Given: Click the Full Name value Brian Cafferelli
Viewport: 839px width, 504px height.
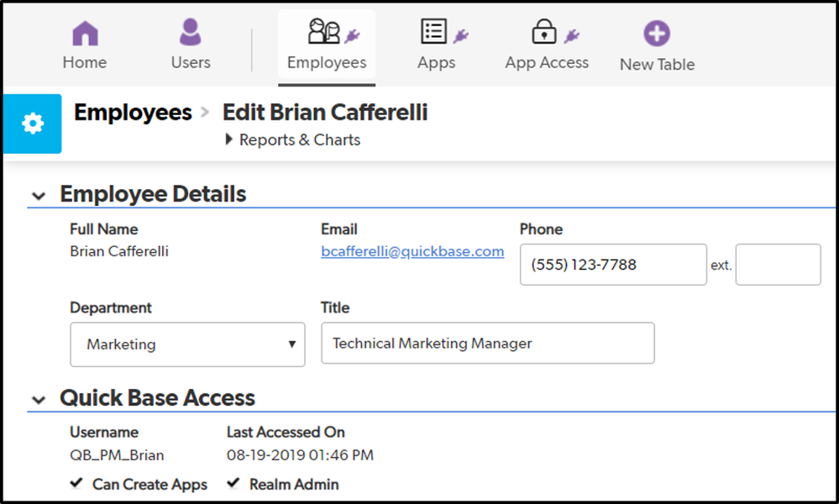Looking at the screenshot, I should coord(119,251).
